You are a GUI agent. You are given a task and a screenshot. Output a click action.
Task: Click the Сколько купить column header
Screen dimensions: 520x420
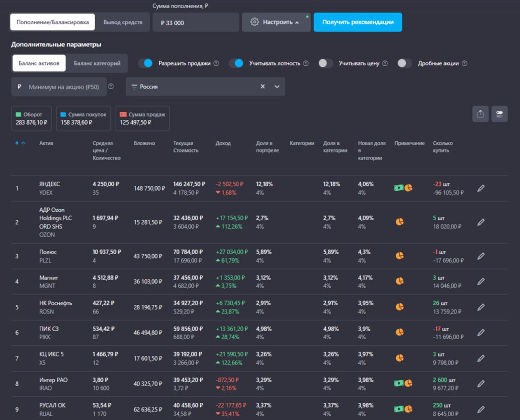click(443, 147)
